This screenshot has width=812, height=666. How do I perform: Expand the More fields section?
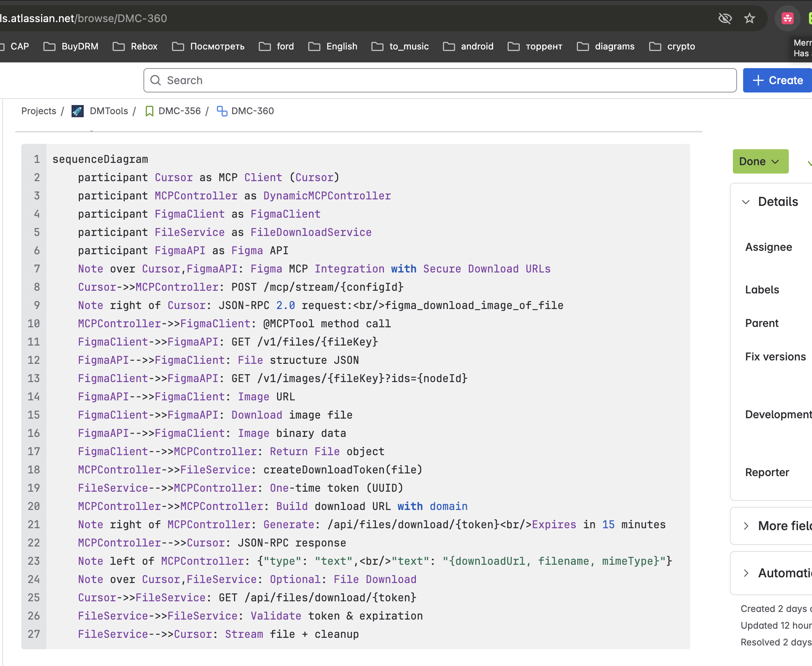point(746,526)
